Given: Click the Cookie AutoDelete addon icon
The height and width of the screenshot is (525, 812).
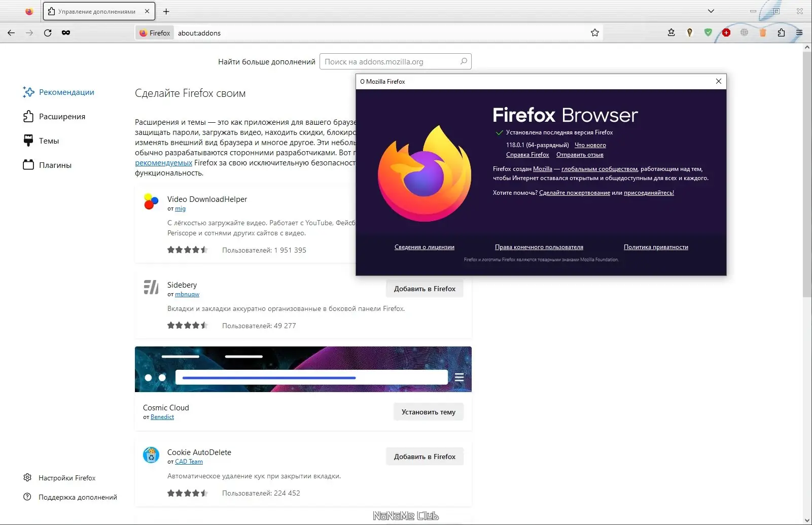Looking at the screenshot, I should tap(151, 454).
